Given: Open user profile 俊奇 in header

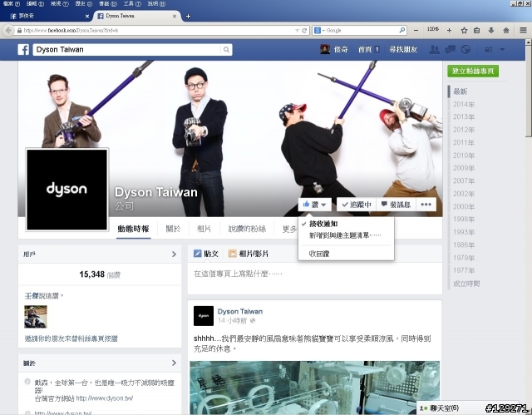Looking at the screenshot, I should pos(334,50).
